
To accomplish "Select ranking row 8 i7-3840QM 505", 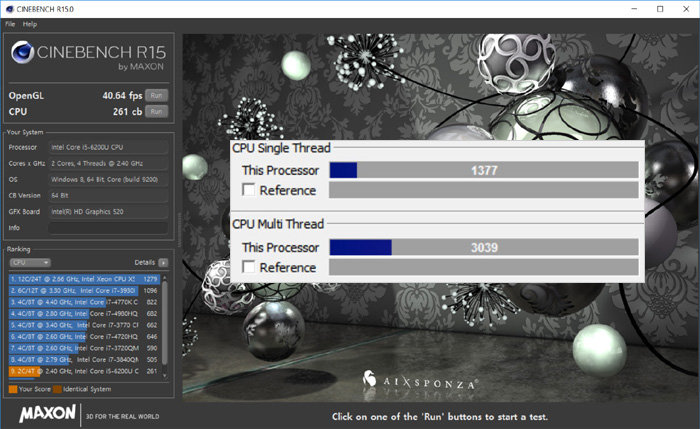I will [x=84, y=360].
